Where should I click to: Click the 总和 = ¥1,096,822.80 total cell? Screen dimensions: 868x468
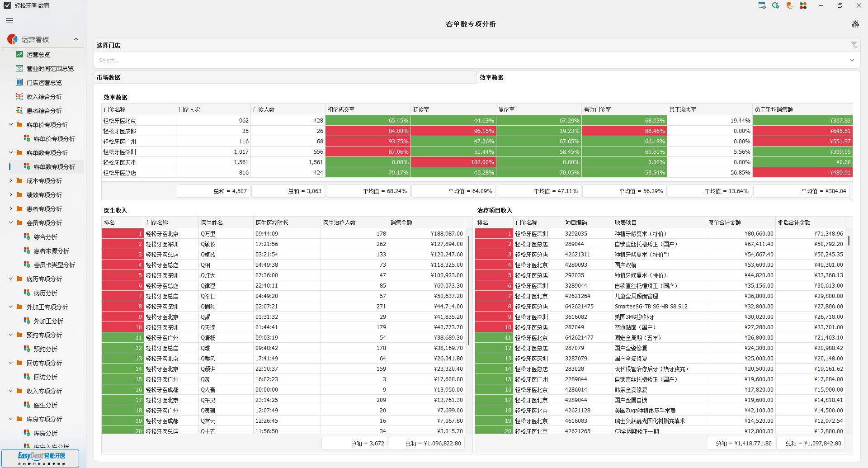[x=427, y=444]
